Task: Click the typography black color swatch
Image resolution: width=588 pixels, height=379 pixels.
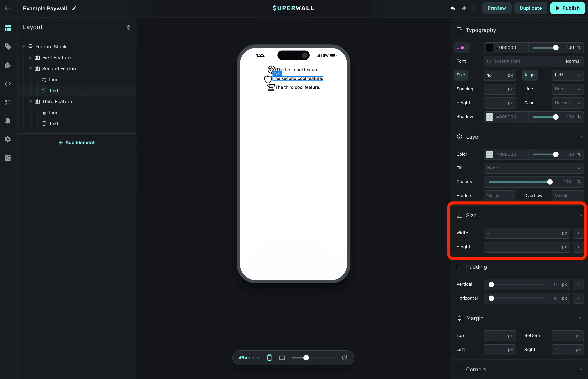Action: click(489, 48)
